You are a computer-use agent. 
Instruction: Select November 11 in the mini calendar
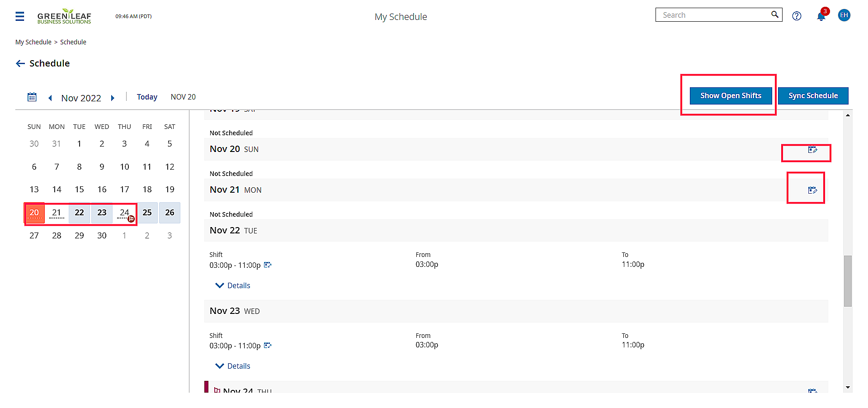147,167
